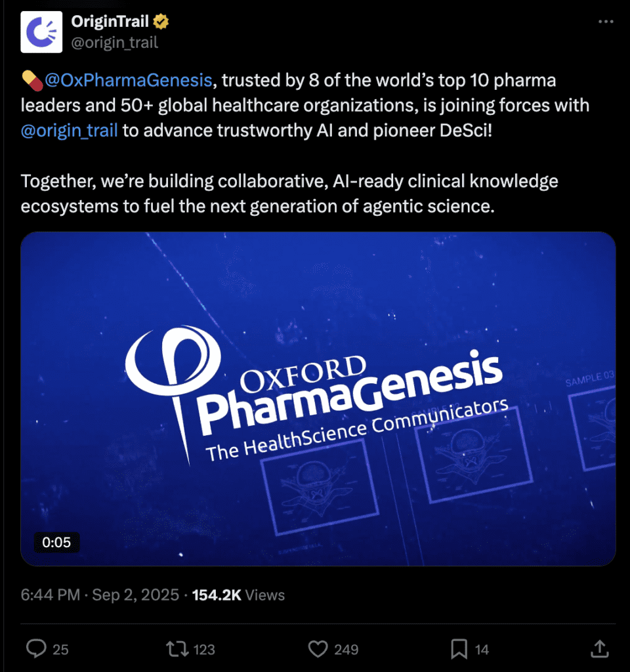Image resolution: width=630 pixels, height=672 pixels.
Task: Click the 0:05 video duration badge
Action: pos(56,542)
